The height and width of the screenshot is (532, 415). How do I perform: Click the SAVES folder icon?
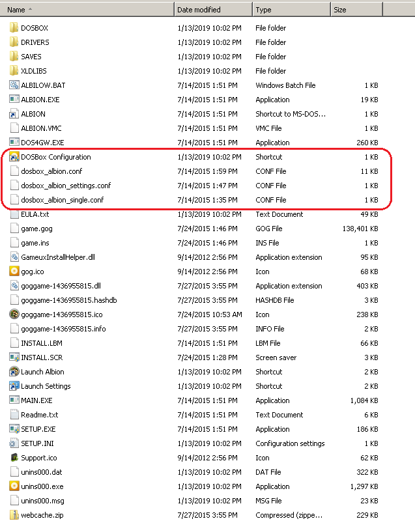coord(14,56)
